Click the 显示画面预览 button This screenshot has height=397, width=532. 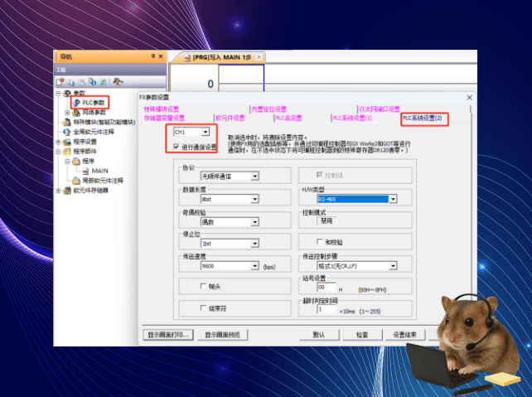coord(223,335)
